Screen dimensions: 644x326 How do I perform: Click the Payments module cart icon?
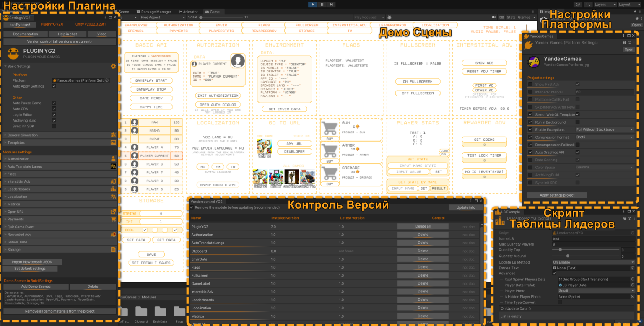click(x=113, y=219)
